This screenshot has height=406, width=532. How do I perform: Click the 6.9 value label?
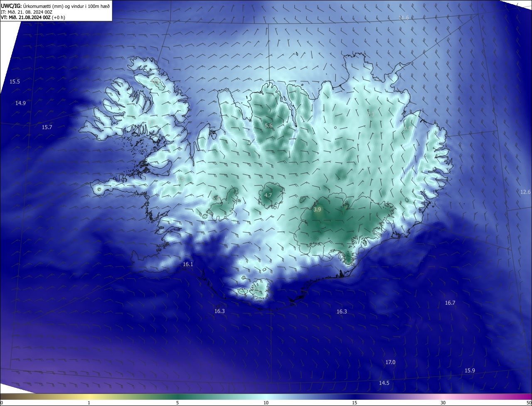coord(407,129)
